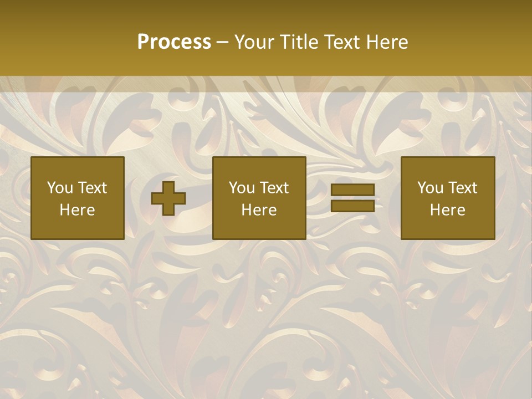532x399 pixels.
Task: Click the plus sign between the boxes
Action: pos(168,198)
